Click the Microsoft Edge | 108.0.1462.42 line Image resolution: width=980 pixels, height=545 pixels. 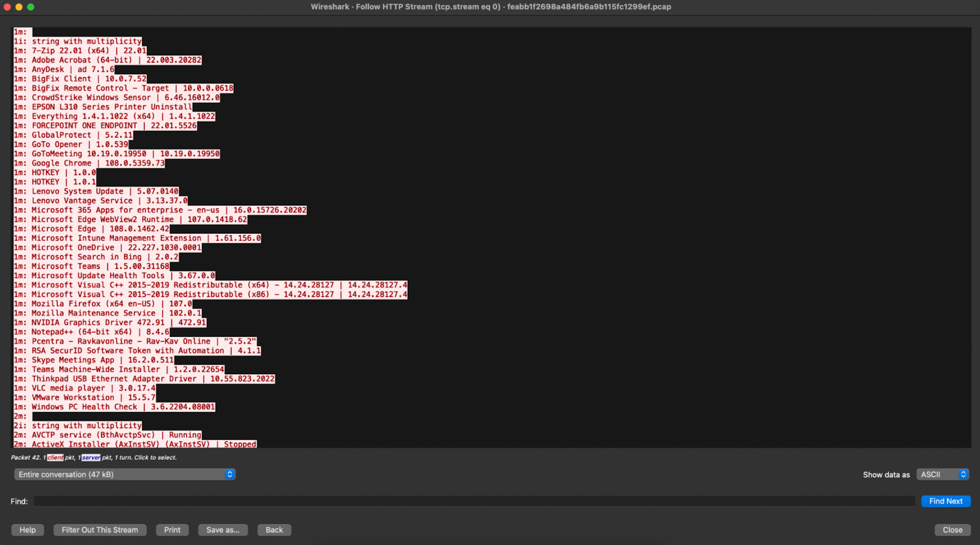(x=92, y=229)
